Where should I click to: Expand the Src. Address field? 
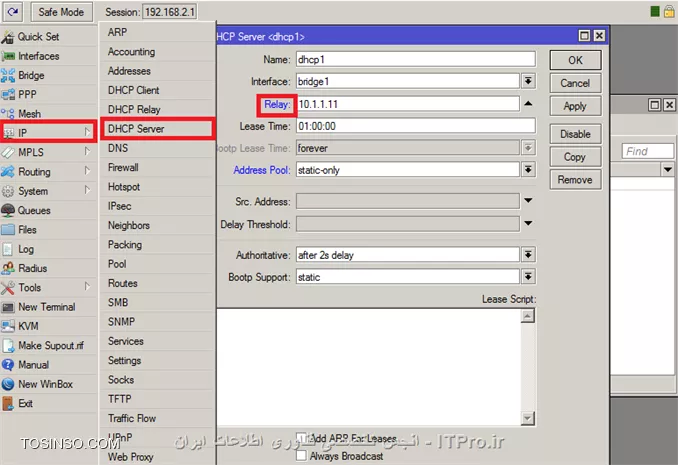[x=528, y=201]
